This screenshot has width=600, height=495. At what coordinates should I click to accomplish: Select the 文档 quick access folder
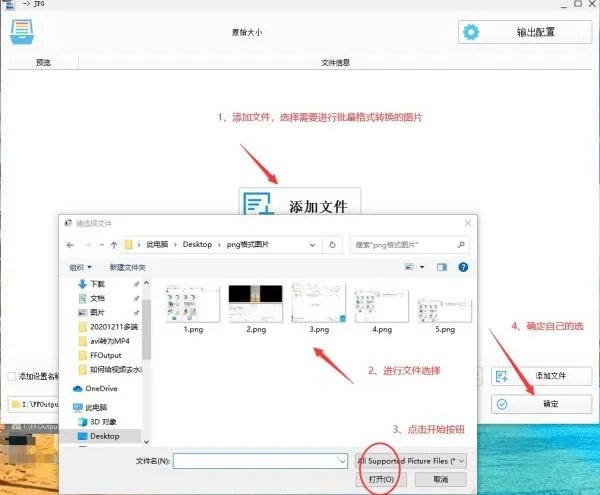pyautogui.click(x=97, y=298)
